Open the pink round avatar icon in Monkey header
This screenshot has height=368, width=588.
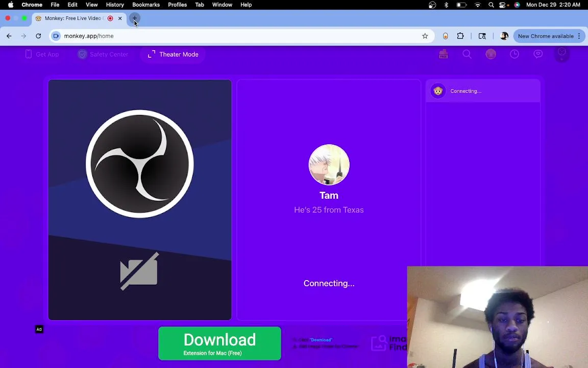(x=491, y=54)
